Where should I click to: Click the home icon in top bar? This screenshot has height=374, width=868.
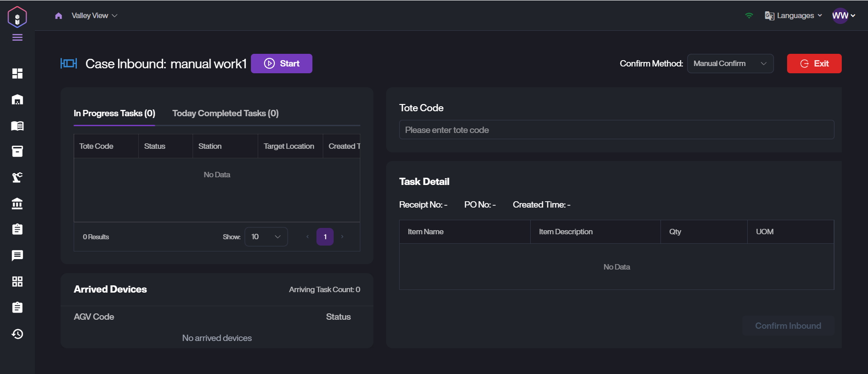click(x=58, y=16)
